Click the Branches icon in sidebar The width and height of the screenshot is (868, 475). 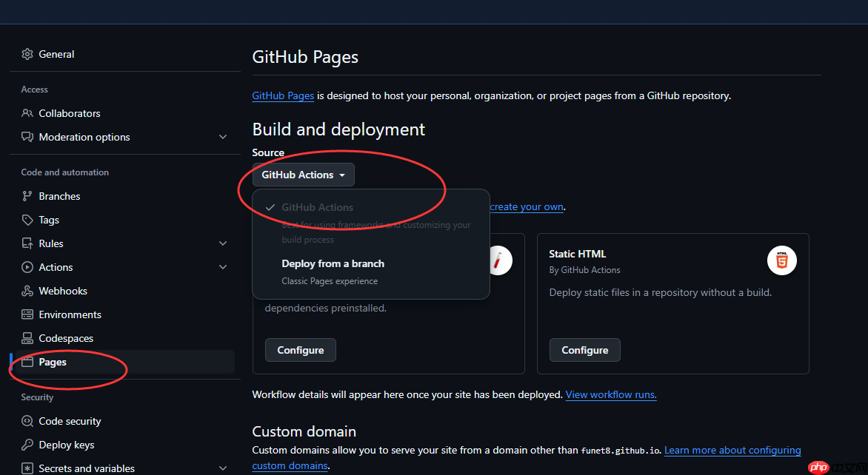point(27,196)
